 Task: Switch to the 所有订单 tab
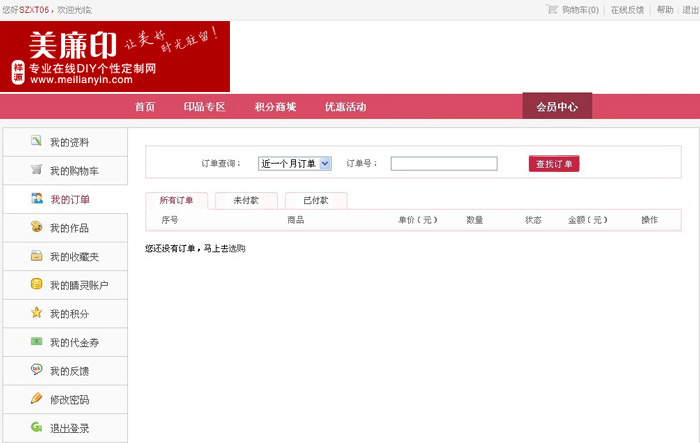coord(176,201)
